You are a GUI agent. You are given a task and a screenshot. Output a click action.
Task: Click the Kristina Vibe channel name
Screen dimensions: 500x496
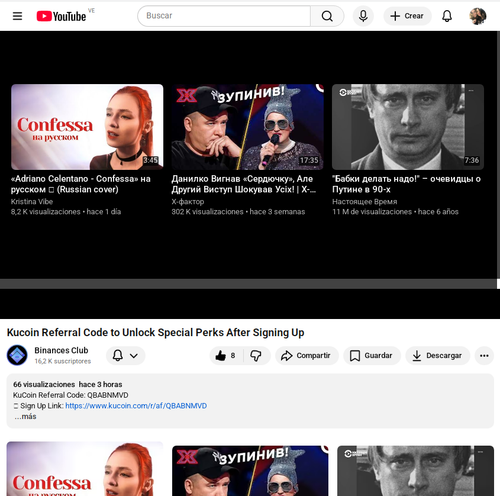coord(32,202)
